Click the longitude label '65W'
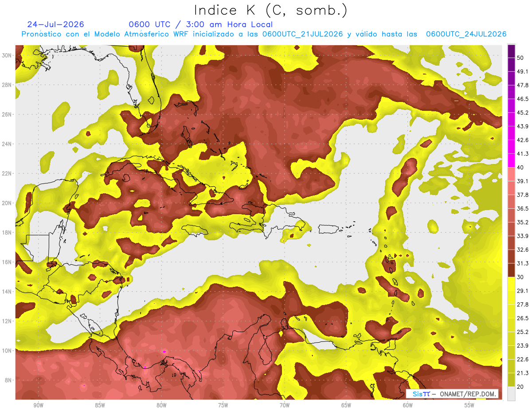The height and width of the screenshot is (411, 532). (346, 405)
